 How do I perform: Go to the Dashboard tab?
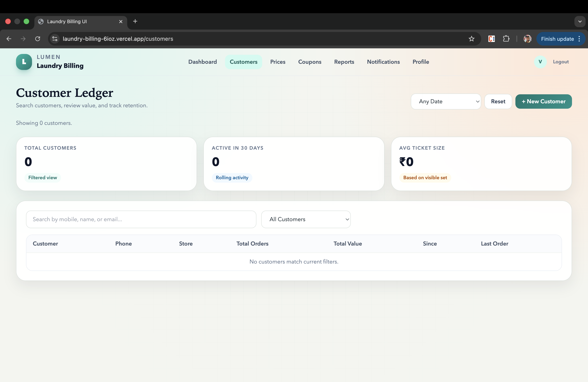point(202,62)
